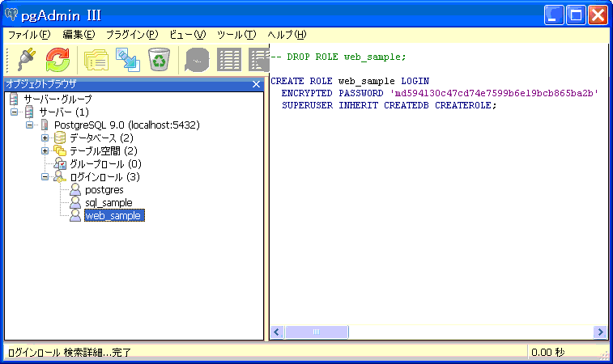Click the View Data grid icon
Viewport: 613px width, 364px height.
pos(230,61)
